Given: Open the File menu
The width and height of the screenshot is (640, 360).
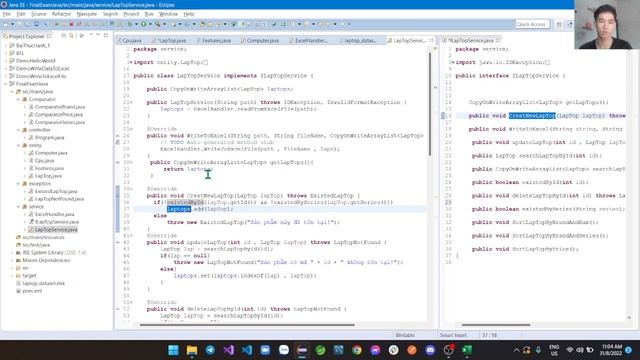Looking at the screenshot, I should 7,14.
